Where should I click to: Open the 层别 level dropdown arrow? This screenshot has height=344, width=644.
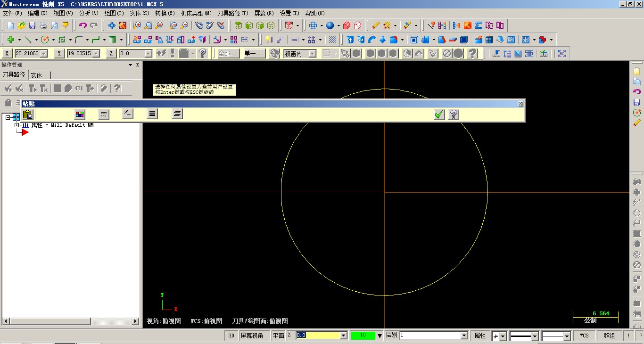pos(464,336)
